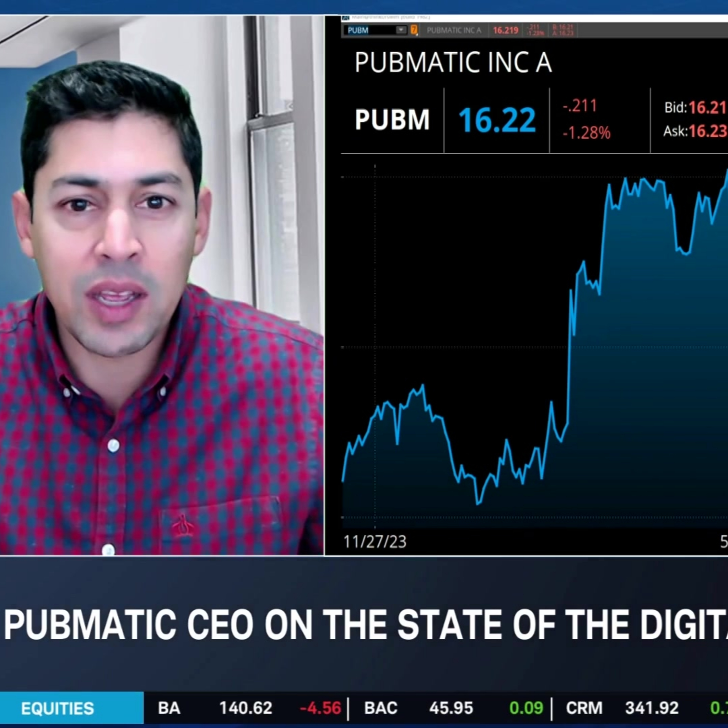This screenshot has height=728, width=728.
Task: Click the video feed of the speaker
Action: pyautogui.click(x=162, y=285)
